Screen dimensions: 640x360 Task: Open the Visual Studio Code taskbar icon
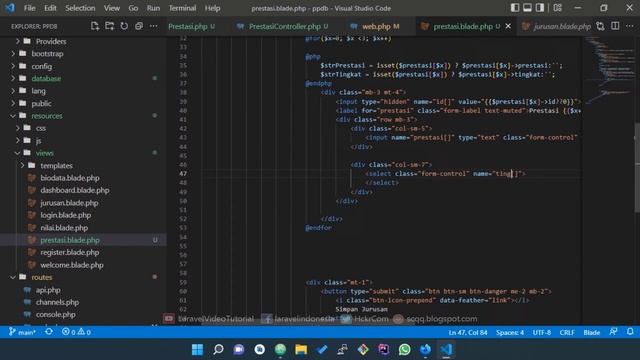pyautogui.click(x=446, y=350)
